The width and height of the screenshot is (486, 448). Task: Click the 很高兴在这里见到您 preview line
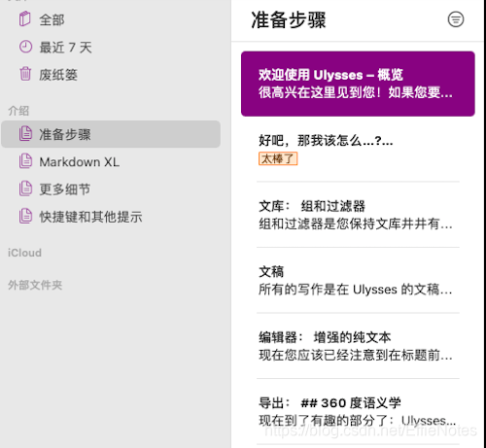(356, 92)
